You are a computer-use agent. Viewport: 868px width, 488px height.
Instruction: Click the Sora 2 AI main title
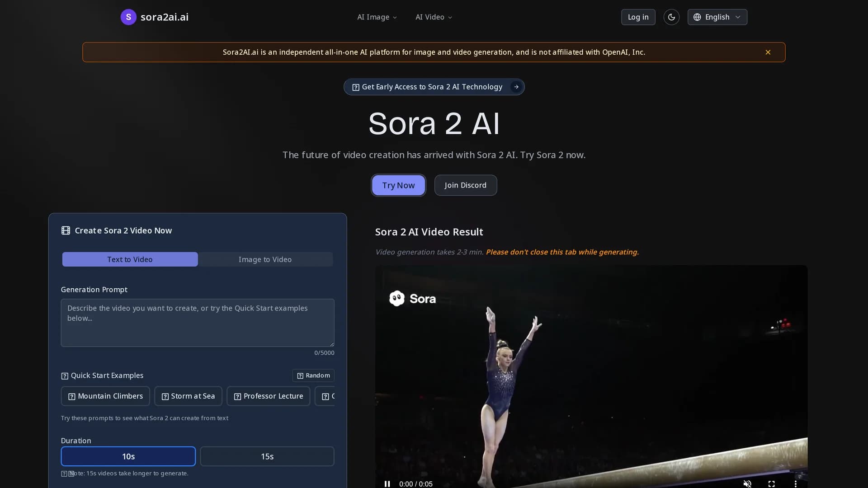click(x=434, y=123)
